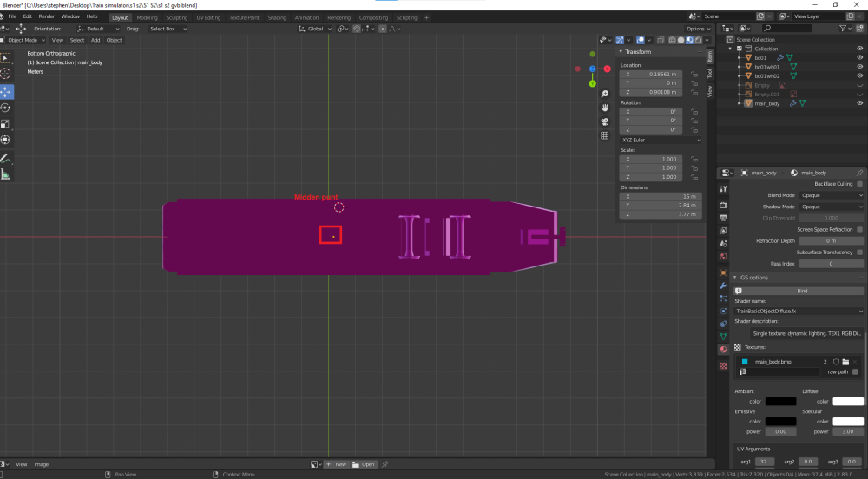Enable the Backface Culling checkbox
The height and width of the screenshot is (479, 868).
pyautogui.click(x=859, y=184)
